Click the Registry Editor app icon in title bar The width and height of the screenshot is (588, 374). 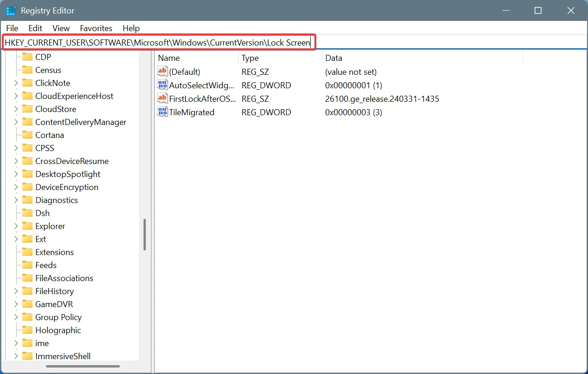pyautogui.click(x=11, y=10)
